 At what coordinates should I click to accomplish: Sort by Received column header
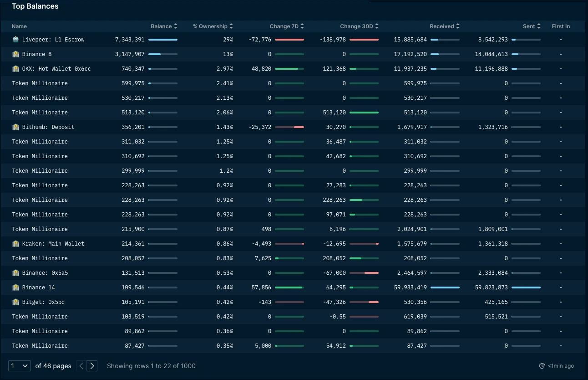pyautogui.click(x=444, y=26)
